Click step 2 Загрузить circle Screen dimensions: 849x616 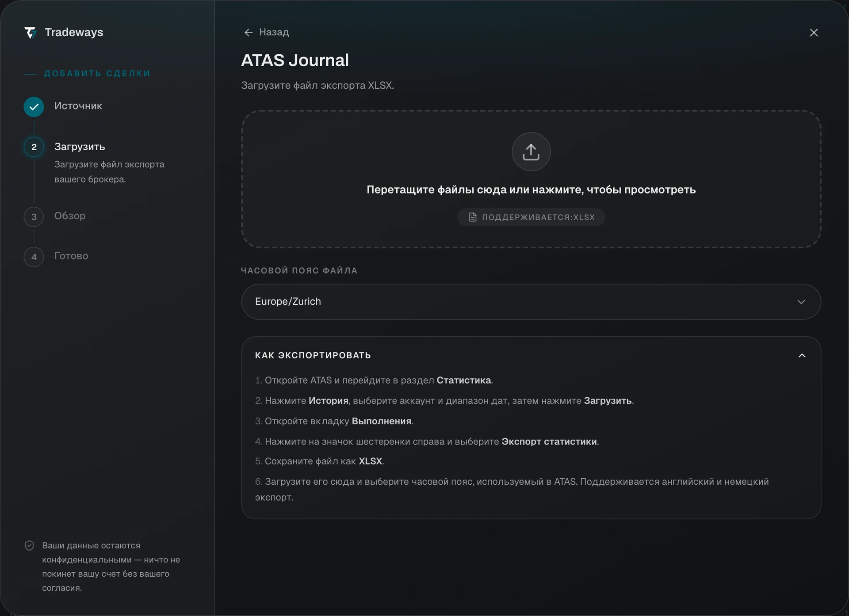tap(34, 147)
